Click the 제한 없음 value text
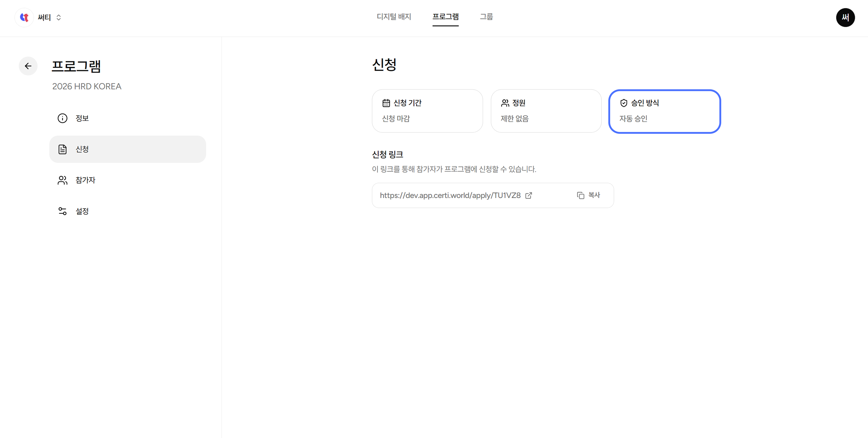The width and height of the screenshot is (868, 438). coord(515,119)
